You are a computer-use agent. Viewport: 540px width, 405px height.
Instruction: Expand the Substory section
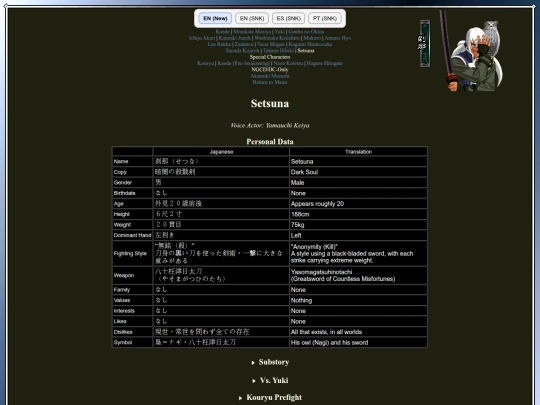click(x=270, y=362)
